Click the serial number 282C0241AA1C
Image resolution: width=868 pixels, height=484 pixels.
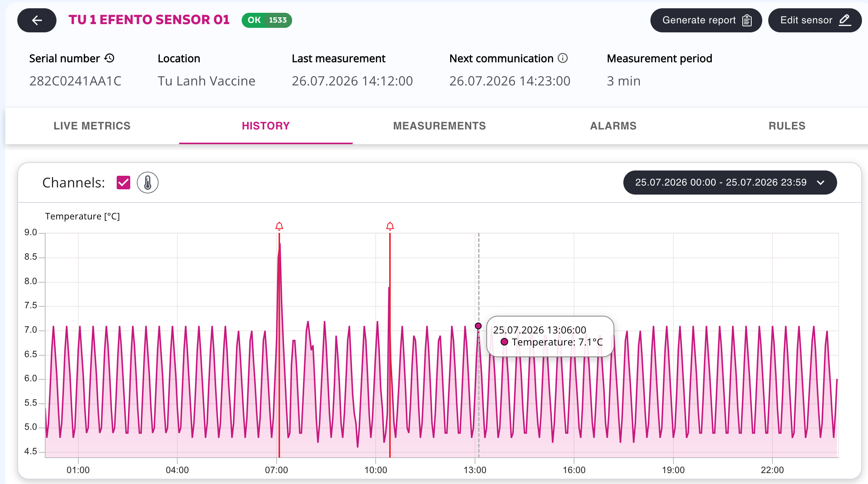coord(75,81)
